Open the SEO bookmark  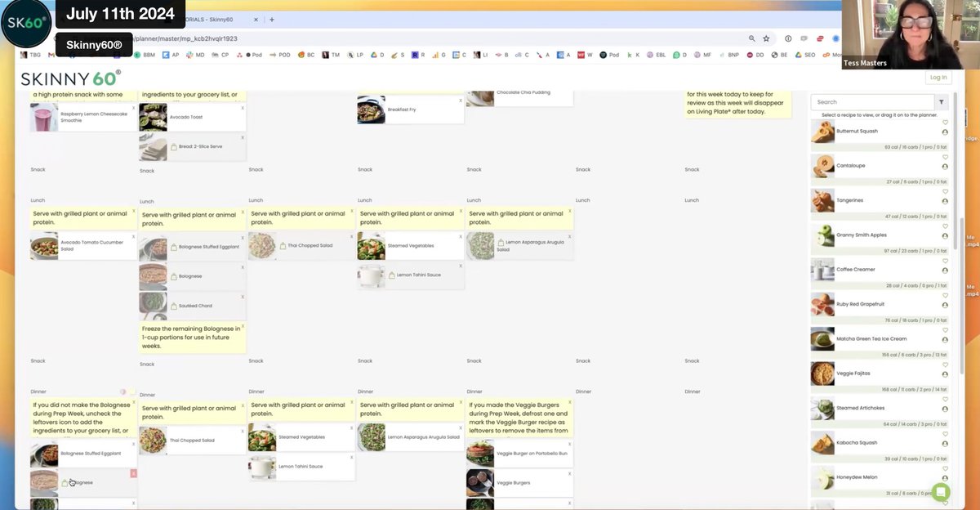click(x=805, y=55)
